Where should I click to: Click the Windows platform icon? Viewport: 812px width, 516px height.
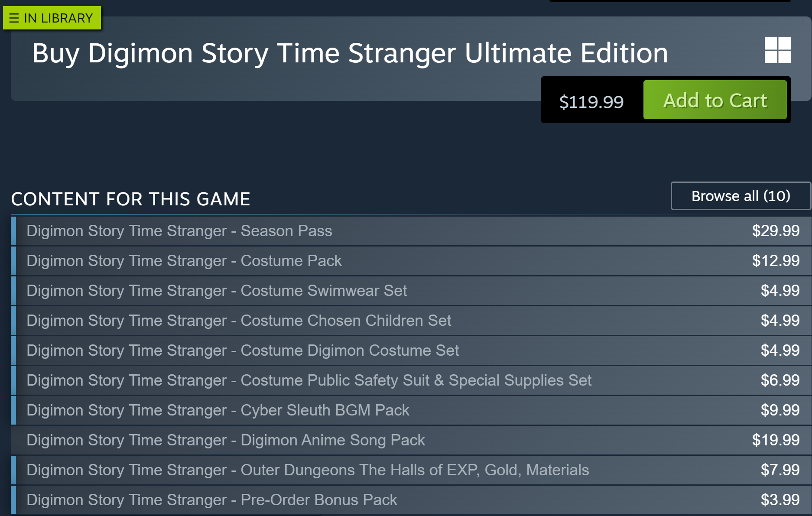777,50
